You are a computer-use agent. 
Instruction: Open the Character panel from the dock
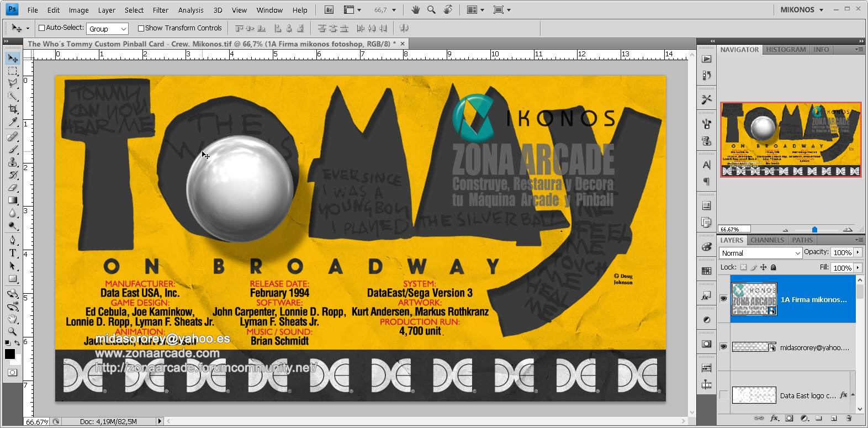(x=707, y=165)
